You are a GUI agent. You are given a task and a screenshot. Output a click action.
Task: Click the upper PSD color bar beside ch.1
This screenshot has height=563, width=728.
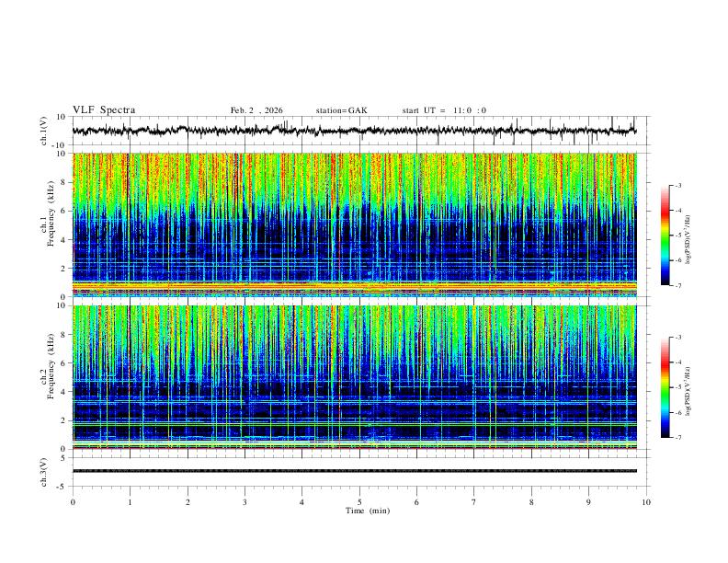coord(665,236)
